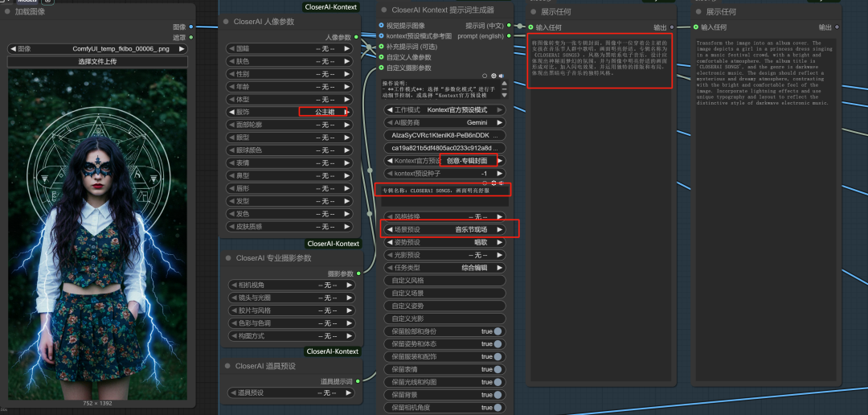868x415 pixels.
Task: Click 选择文件上传 button
Action: point(97,61)
